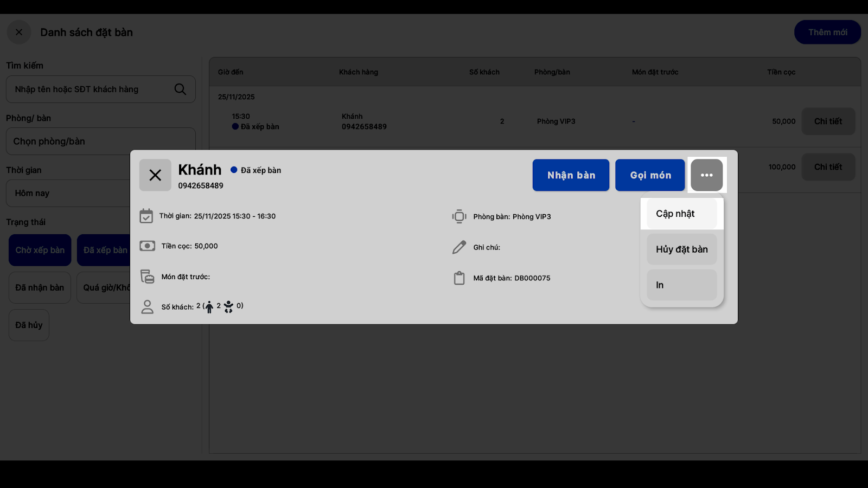The width and height of the screenshot is (868, 488).
Task: Toggle the Chờ xếp bàn status filter
Action: pos(40,250)
